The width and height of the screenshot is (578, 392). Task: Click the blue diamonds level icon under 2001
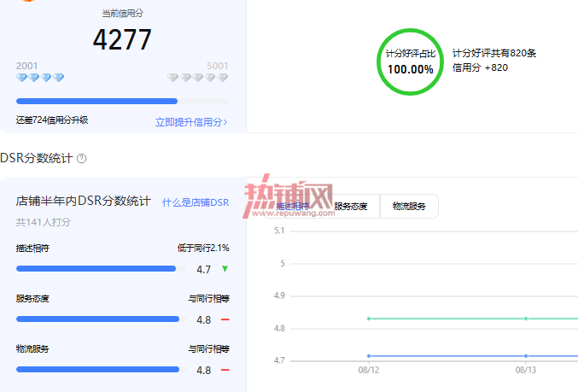click(x=40, y=78)
